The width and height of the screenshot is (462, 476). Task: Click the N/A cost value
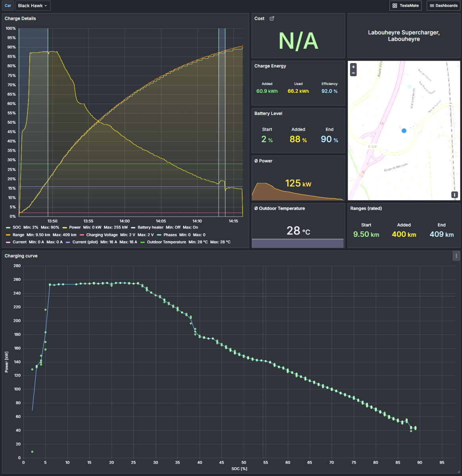click(298, 40)
